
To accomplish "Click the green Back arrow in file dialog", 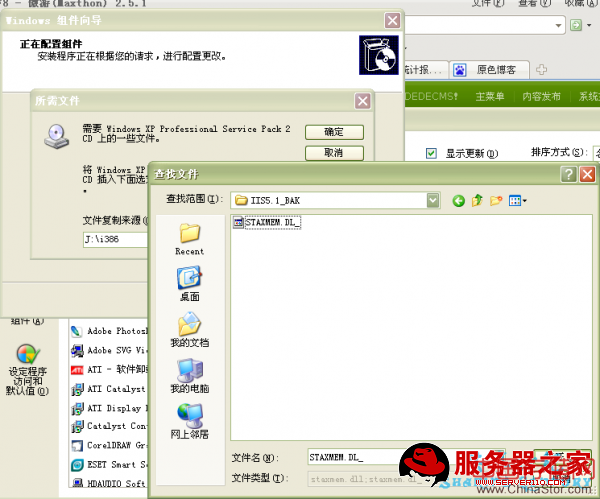I will pos(459,200).
